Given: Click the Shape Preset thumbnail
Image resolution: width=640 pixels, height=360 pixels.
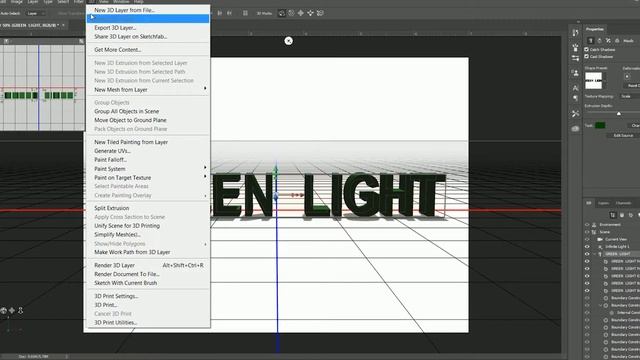Looking at the screenshot, I should 593,81.
